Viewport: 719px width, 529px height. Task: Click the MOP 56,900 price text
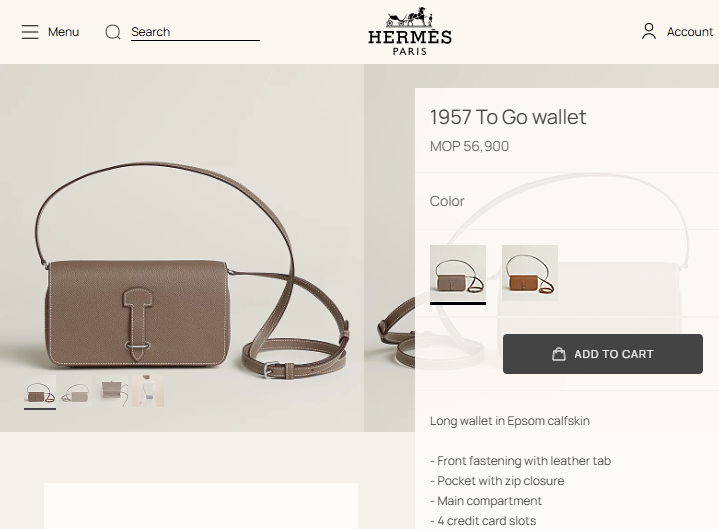[469, 146]
